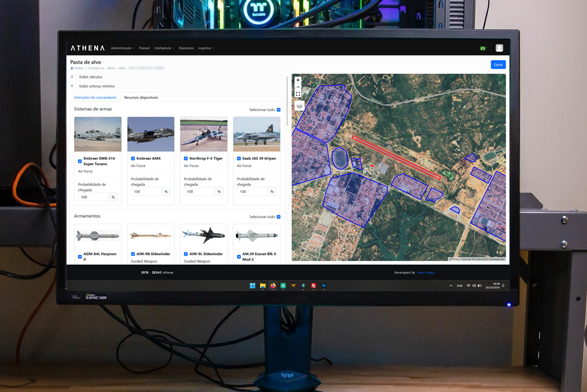Viewport: 587px width, 392px height.
Task: Open FileZilla from the taskbar
Action: coord(314,285)
